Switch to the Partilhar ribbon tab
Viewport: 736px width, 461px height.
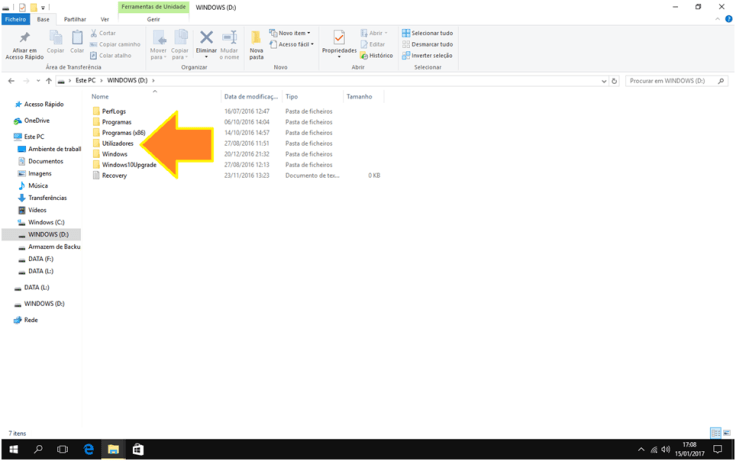tap(74, 19)
